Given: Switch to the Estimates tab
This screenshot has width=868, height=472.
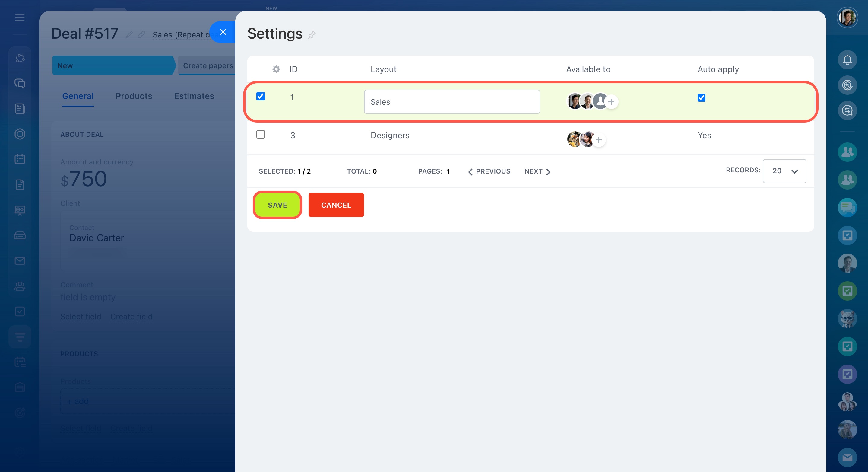Looking at the screenshot, I should 194,96.
